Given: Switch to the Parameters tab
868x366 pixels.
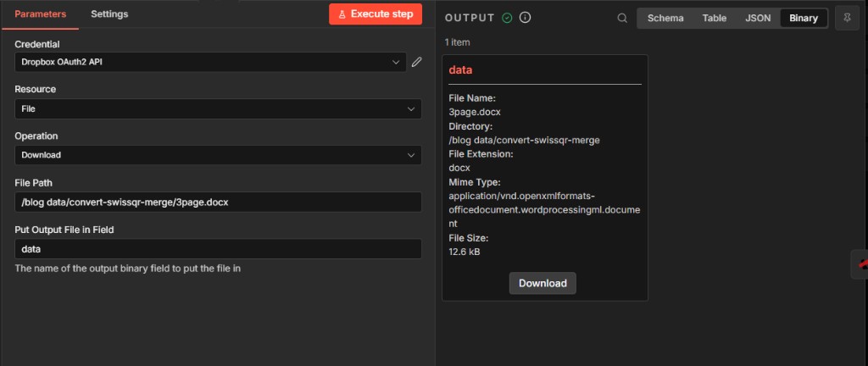Looking at the screenshot, I should point(40,14).
